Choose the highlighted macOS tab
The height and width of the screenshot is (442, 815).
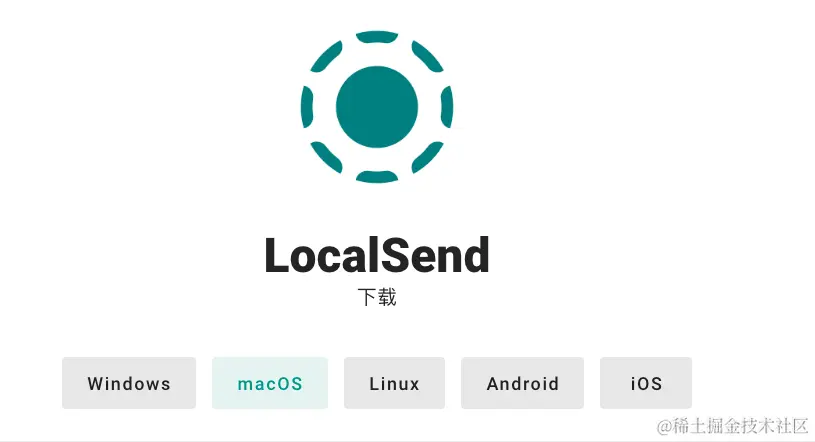click(x=270, y=383)
